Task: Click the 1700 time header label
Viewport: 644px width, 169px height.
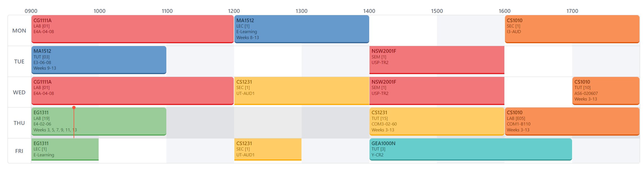Action: click(572, 11)
